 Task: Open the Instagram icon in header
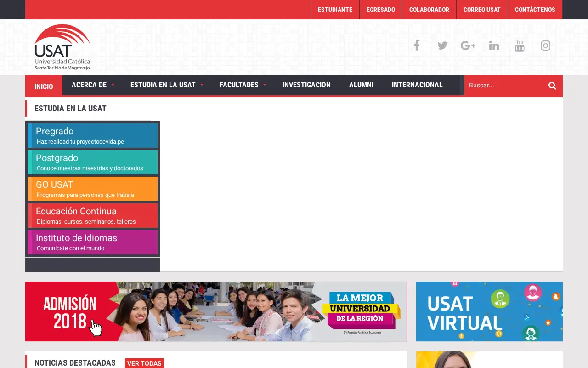[x=545, y=46]
